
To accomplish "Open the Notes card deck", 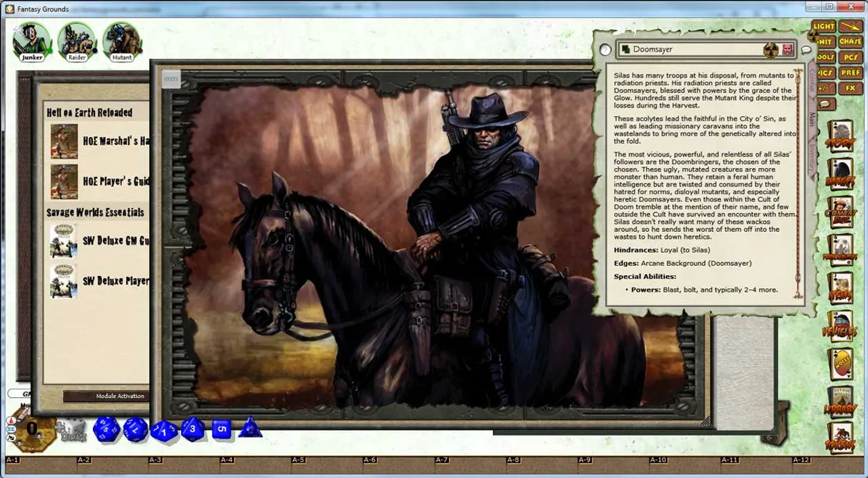I will 841,364.
